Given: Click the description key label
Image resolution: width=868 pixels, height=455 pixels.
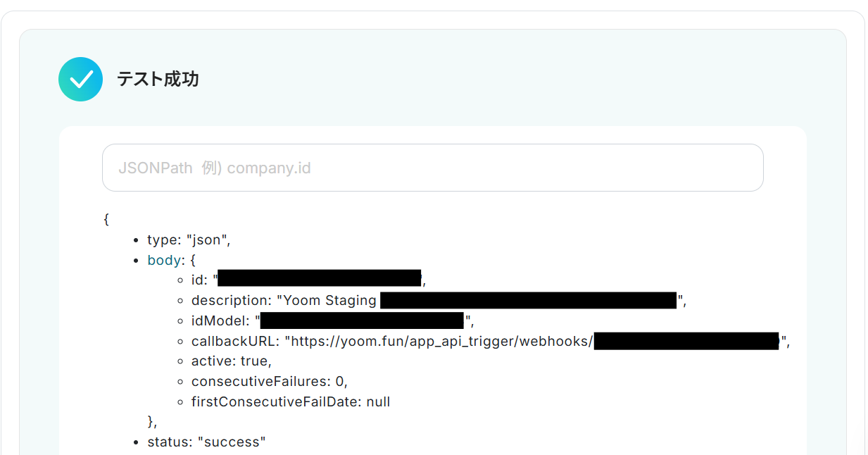Looking at the screenshot, I should click(230, 301).
